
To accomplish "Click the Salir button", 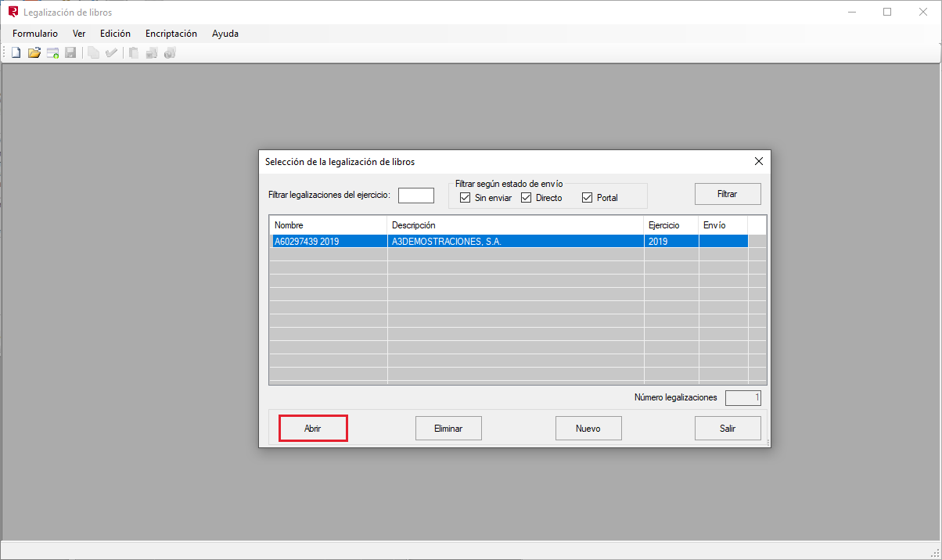I will (x=728, y=429).
